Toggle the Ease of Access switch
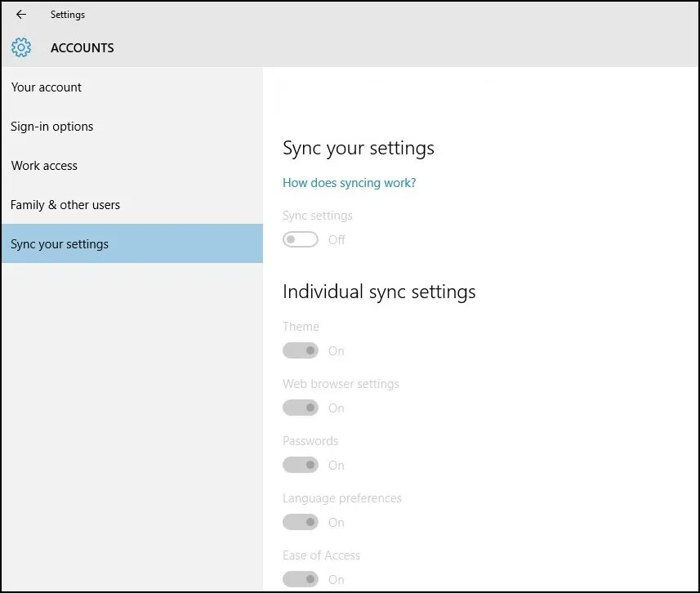The height and width of the screenshot is (593, 700). coord(301,579)
